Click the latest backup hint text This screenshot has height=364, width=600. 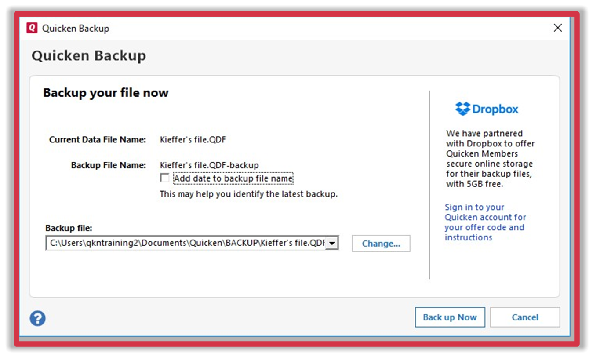248,194
